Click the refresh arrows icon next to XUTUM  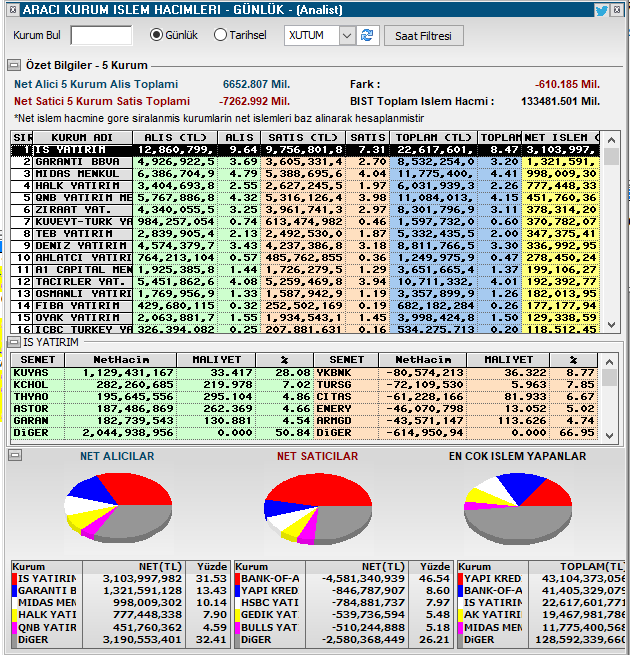pos(367,36)
